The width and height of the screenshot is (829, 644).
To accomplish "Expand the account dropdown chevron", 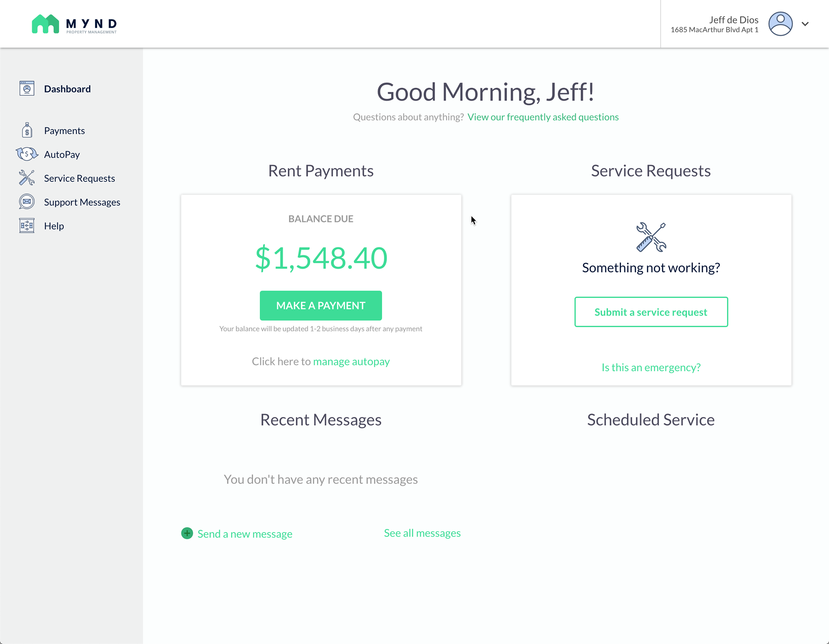I will point(805,24).
